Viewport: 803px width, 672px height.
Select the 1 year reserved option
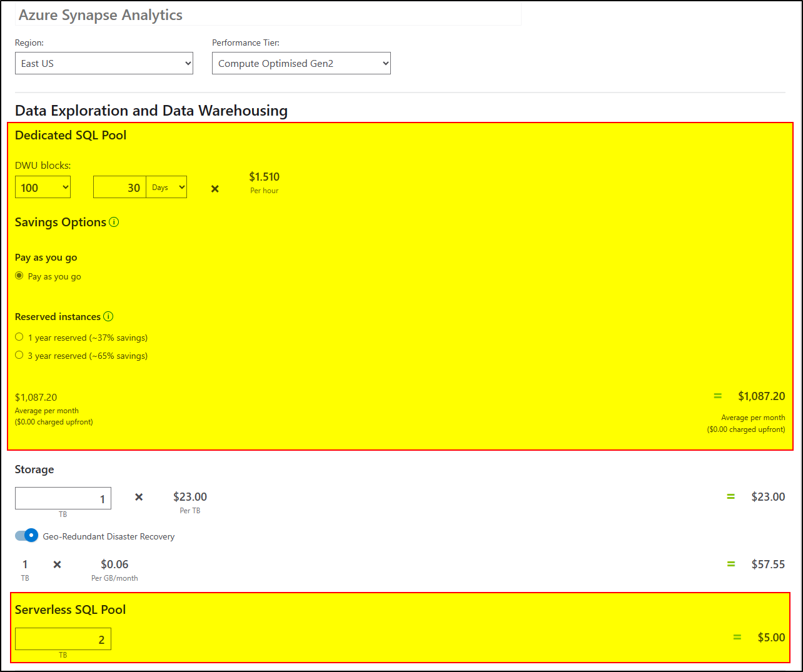click(x=19, y=337)
